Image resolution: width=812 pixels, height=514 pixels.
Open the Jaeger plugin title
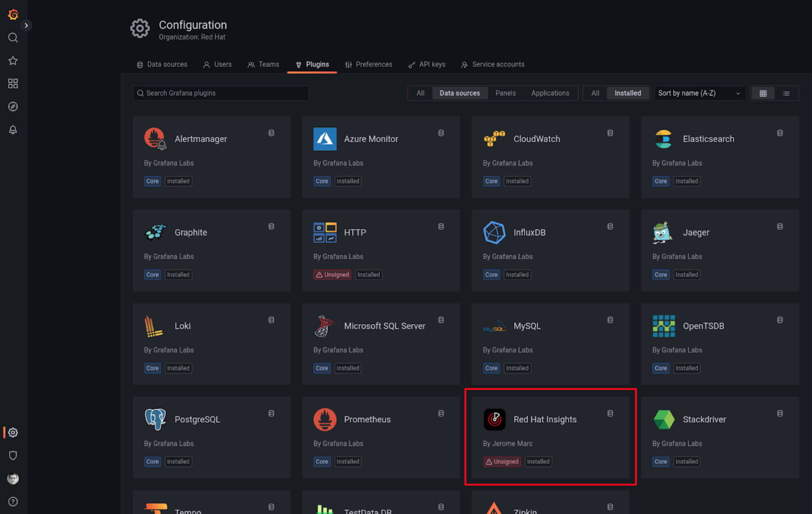(x=696, y=232)
